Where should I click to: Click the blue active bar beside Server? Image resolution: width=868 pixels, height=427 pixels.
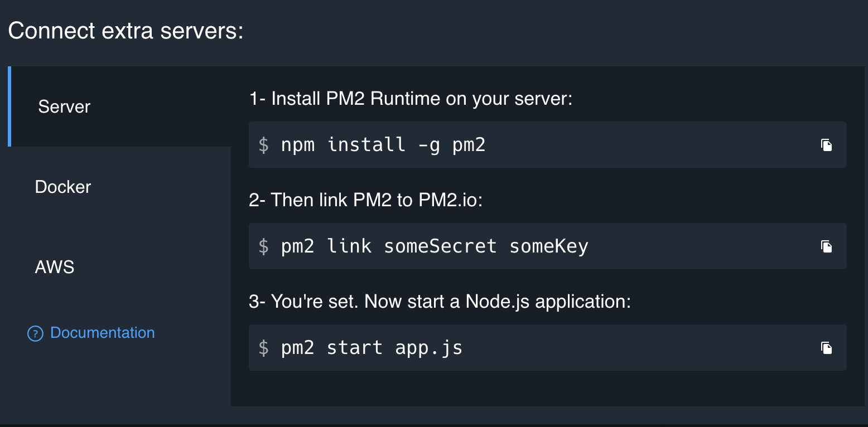(9, 106)
